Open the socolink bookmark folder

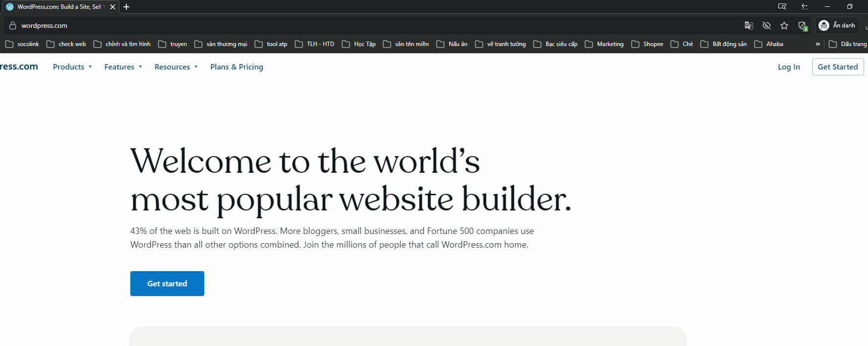tap(22, 44)
